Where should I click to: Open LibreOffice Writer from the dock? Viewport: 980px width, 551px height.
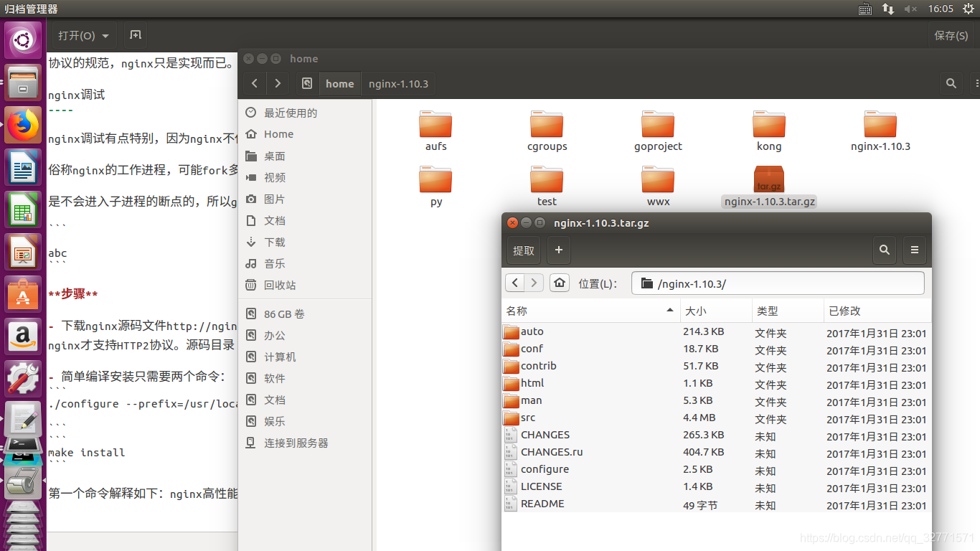[x=23, y=168]
